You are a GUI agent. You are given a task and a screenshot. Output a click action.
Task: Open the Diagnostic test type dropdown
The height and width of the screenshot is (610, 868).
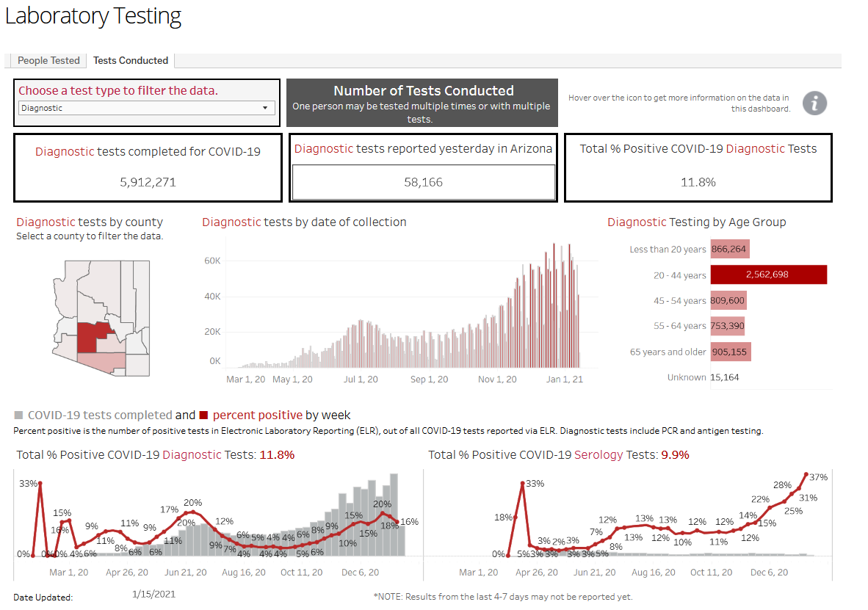(x=147, y=108)
